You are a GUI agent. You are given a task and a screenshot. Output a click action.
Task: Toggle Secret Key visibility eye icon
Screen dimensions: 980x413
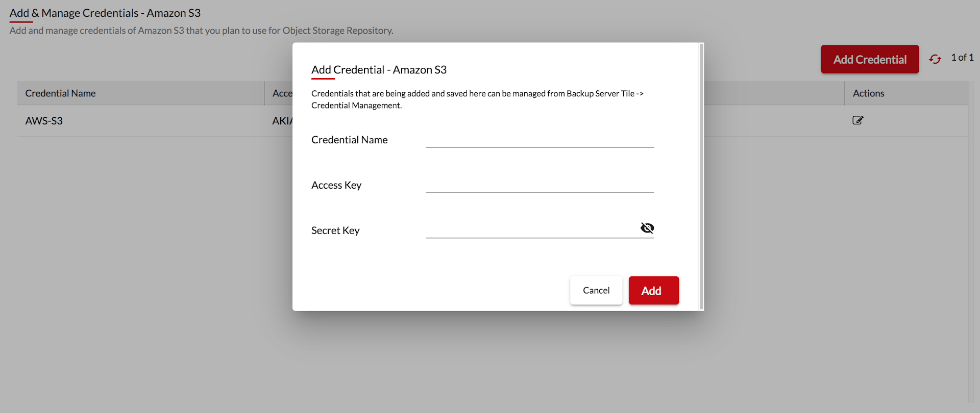(647, 228)
